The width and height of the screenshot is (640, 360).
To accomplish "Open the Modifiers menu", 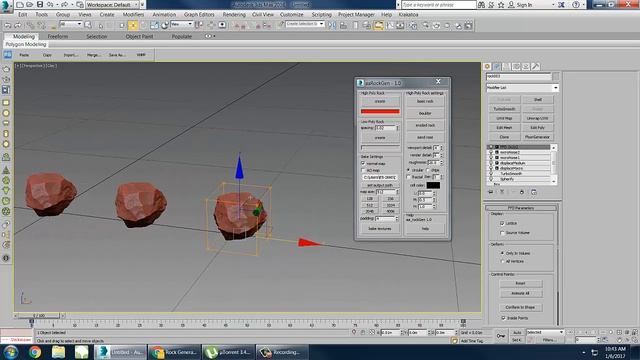I will (x=133, y=14).
